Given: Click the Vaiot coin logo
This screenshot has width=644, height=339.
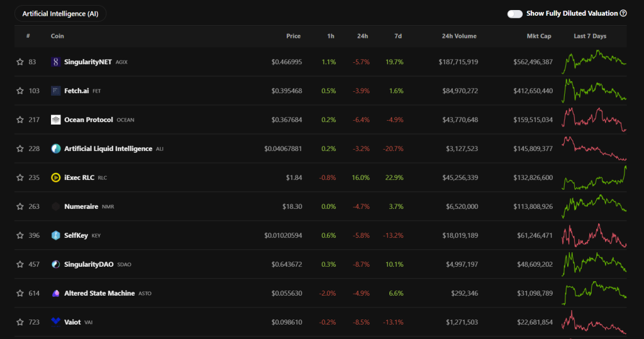Looking at the screenshot, I should point(56,322).
